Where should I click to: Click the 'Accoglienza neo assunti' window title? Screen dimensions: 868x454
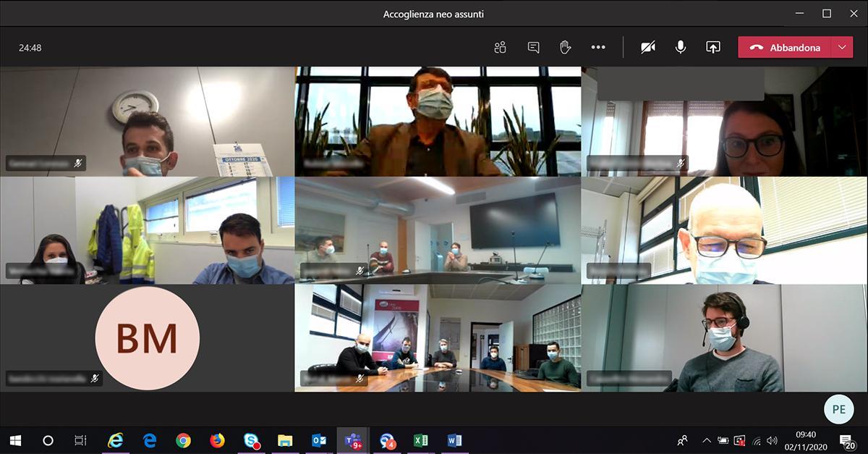pos(434,14)
